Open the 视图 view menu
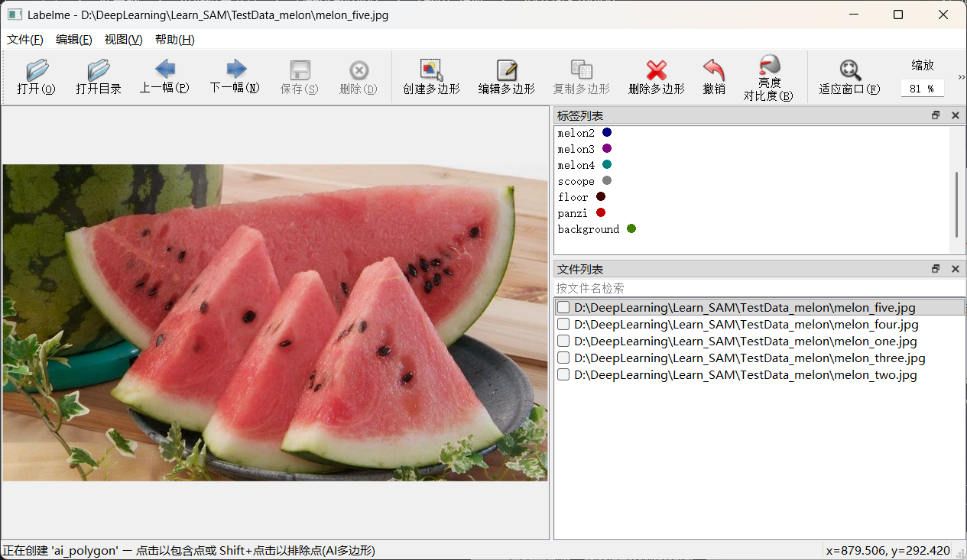 [x=123, y=39]
